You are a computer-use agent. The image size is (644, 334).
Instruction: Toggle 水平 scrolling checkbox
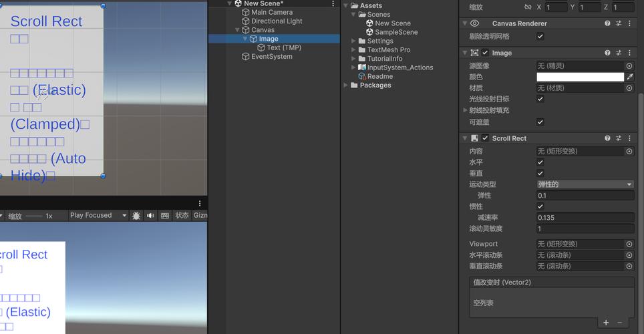540,162
